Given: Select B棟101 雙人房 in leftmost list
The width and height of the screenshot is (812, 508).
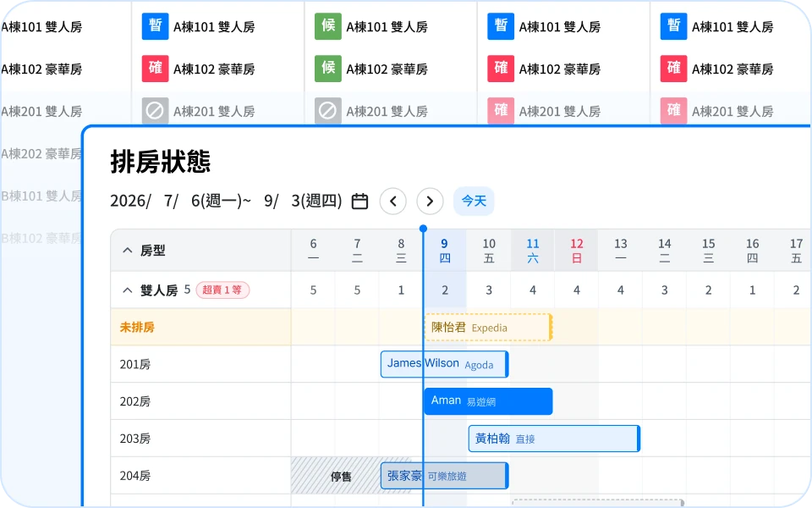Looking at the screenshot, I should tap(41, 196).
